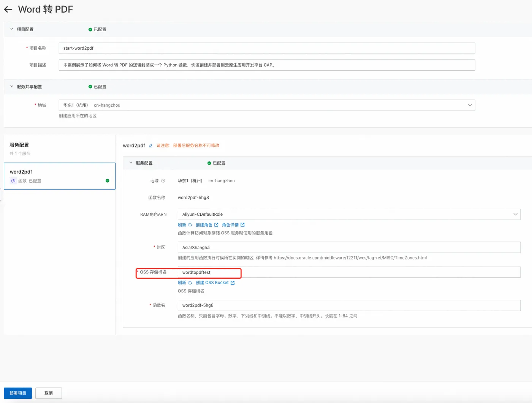The image size is (532, 403).
Task: Click the green check on the word2pdf card
Action: click(x=108, y=181)
